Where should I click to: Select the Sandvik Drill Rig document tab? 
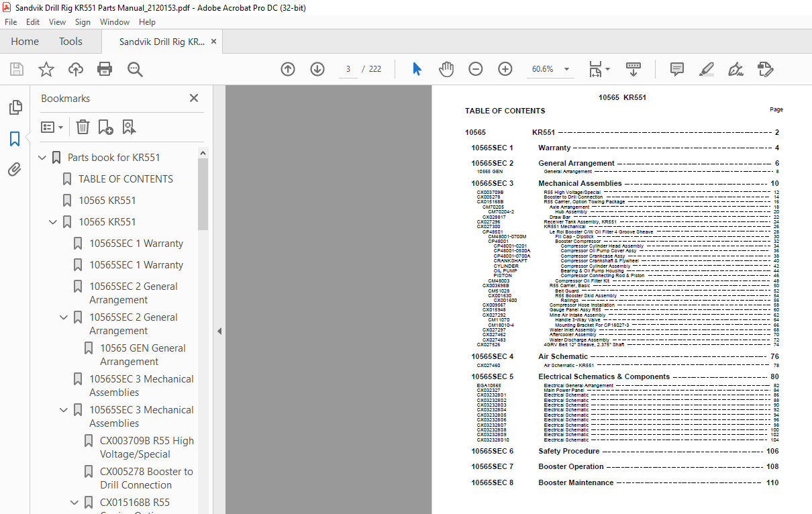point(162,42)
